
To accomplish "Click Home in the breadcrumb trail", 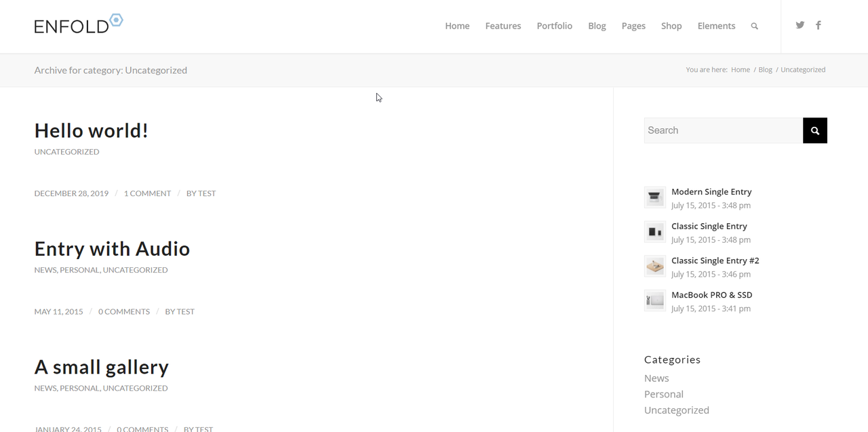I will [741, 70].
